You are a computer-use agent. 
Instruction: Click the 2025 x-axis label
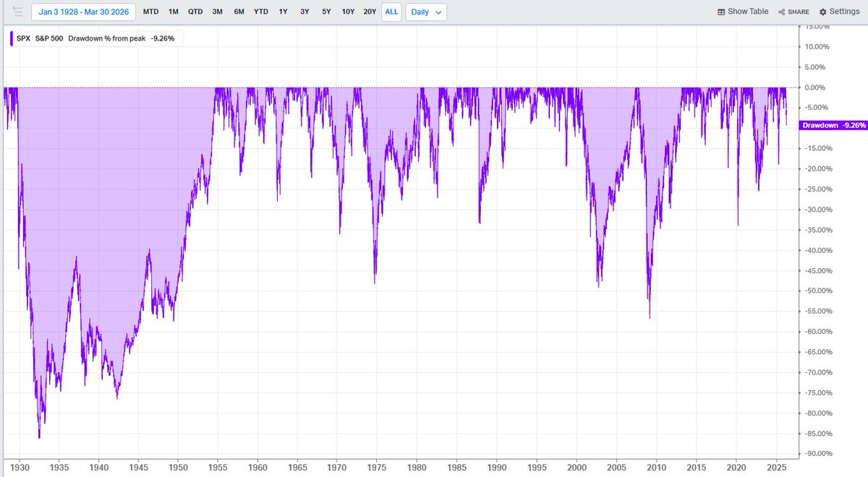[775, 467]
